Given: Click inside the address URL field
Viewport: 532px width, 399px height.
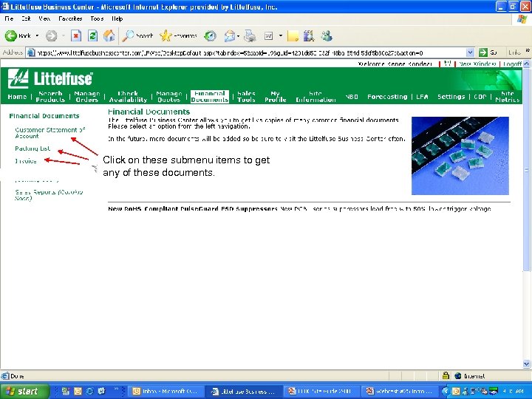Looking at the screenshot, I should (x=250, y=52).
